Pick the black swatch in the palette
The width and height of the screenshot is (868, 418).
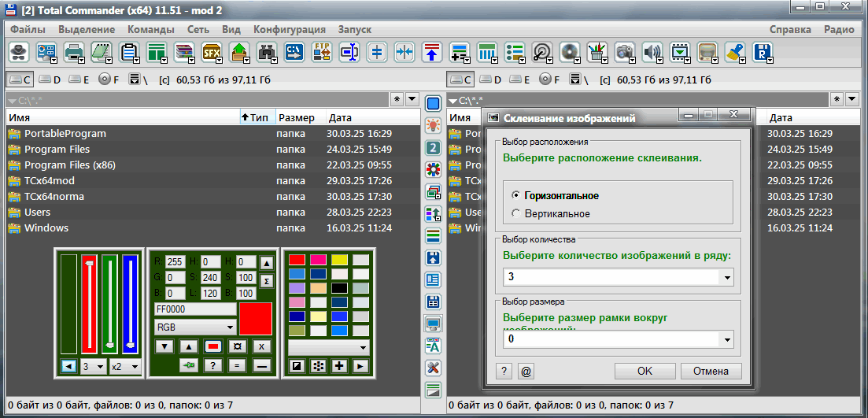[x=339, y=288]
